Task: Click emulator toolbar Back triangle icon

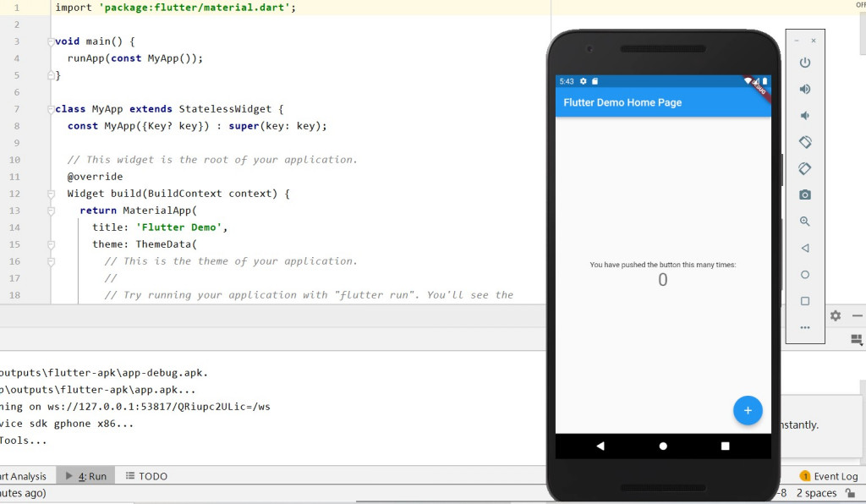Action: pos(805,248)
